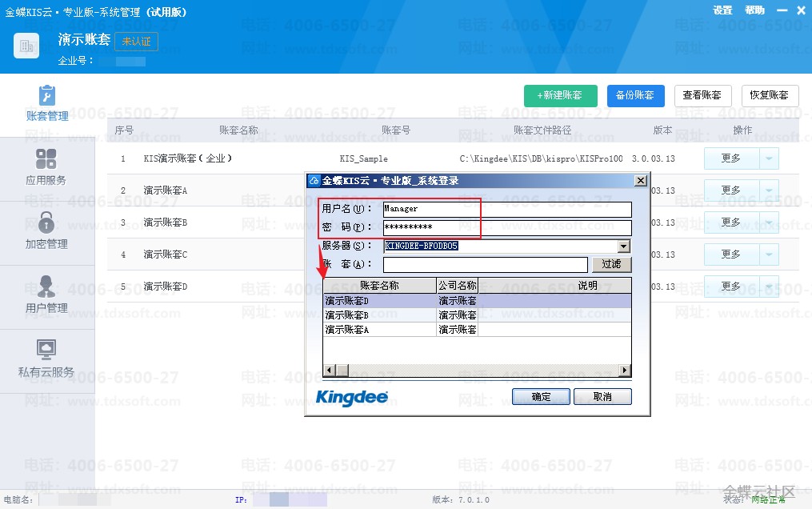Click the 3.0.03.13 version cell in first row

[654, 159]
